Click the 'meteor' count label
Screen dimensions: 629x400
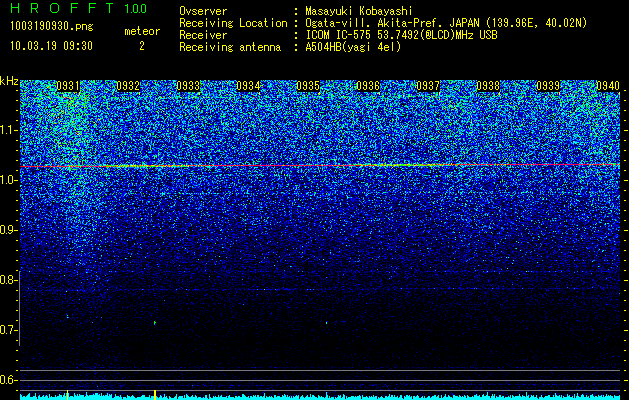142,31
